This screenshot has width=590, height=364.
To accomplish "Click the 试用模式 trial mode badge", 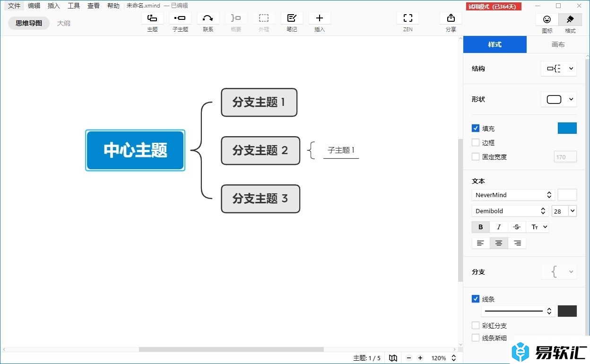I will [494, 6].
